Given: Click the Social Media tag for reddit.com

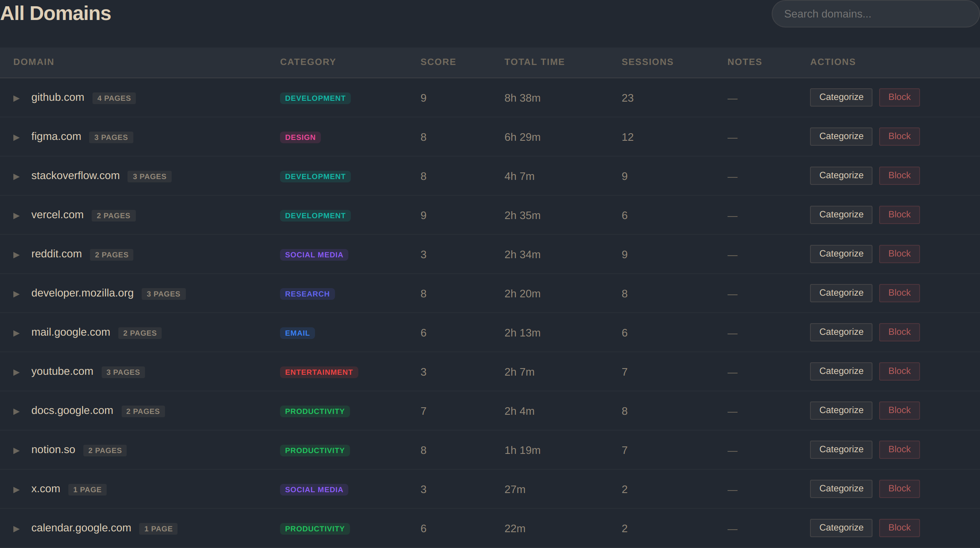Looking at the screenshot, I should pyautogui.click(x=314, y=255).
